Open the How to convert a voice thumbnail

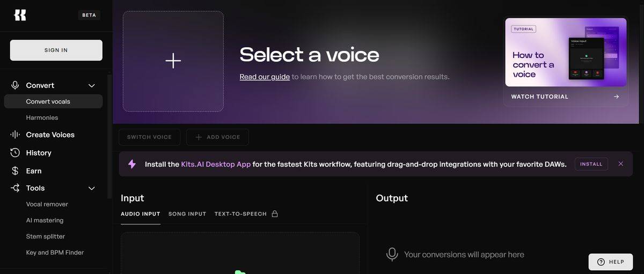pos(566,53)
